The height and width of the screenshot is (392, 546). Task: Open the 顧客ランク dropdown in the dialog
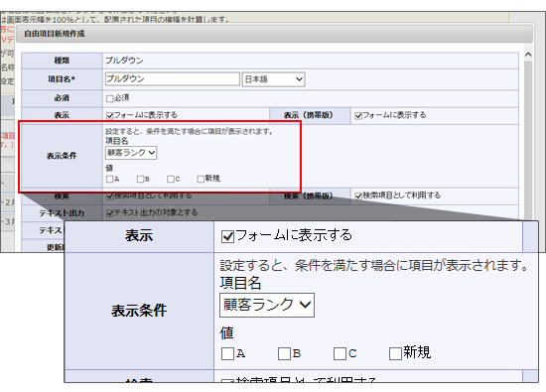coord(131,153)
